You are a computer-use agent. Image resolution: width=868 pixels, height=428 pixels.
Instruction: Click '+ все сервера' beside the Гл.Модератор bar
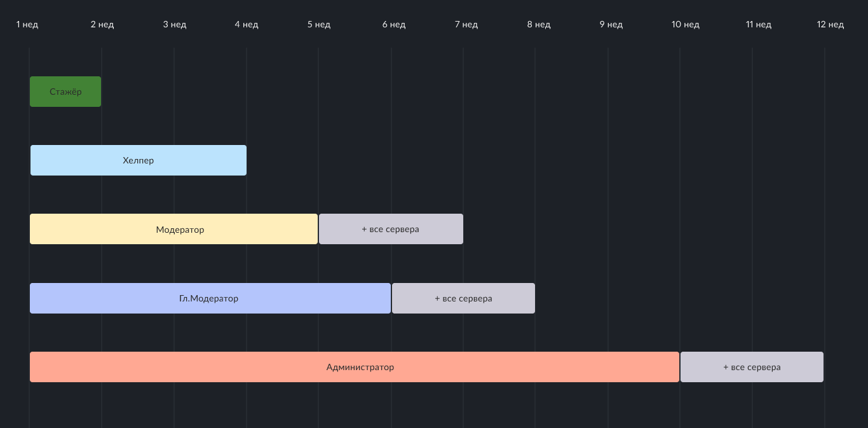463,298
